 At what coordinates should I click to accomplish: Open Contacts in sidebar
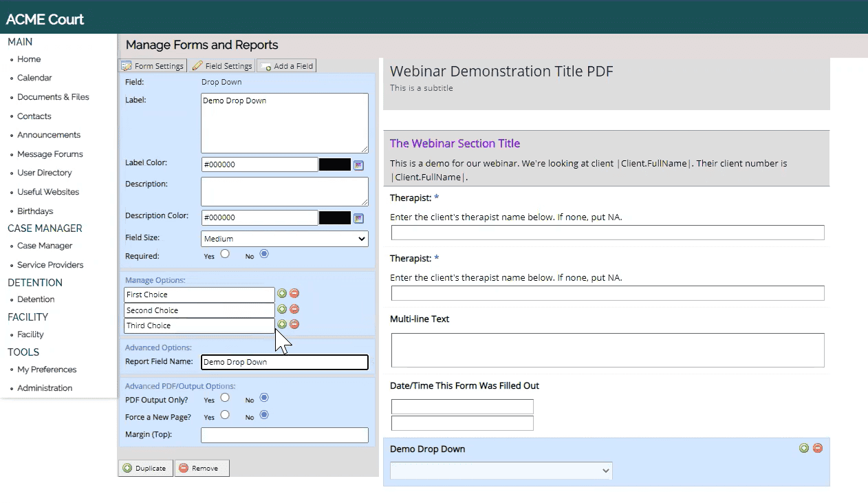click(x=34, y=116)
